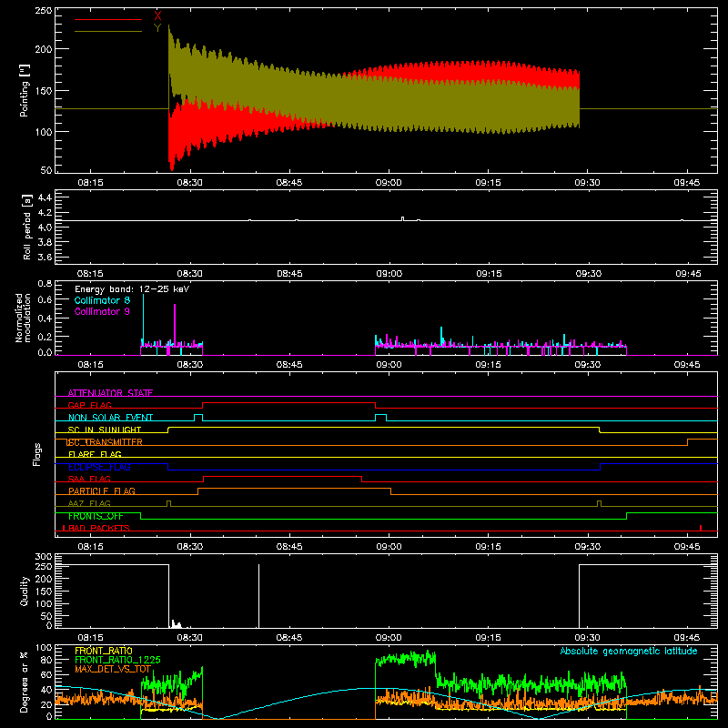Click the FRONT_RATIO_1225 legend label
This screenshot has height=728, width=728.
pos(117,660)
